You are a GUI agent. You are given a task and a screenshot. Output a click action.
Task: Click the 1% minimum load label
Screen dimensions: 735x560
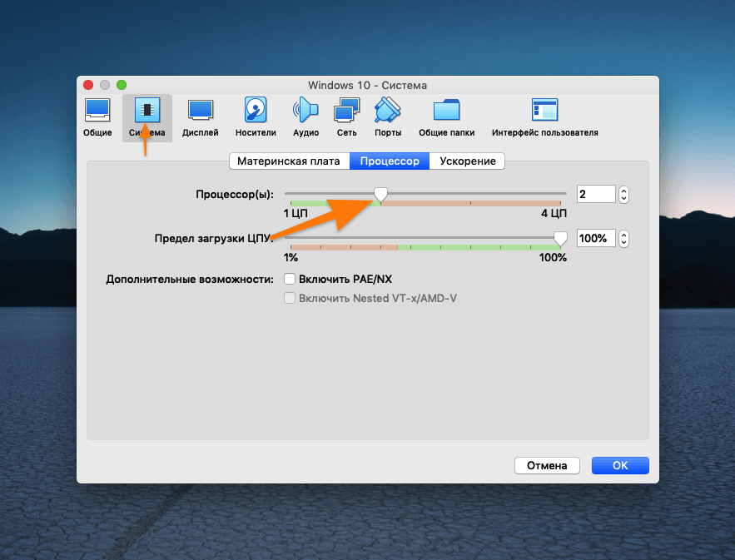tap(291, 258)
